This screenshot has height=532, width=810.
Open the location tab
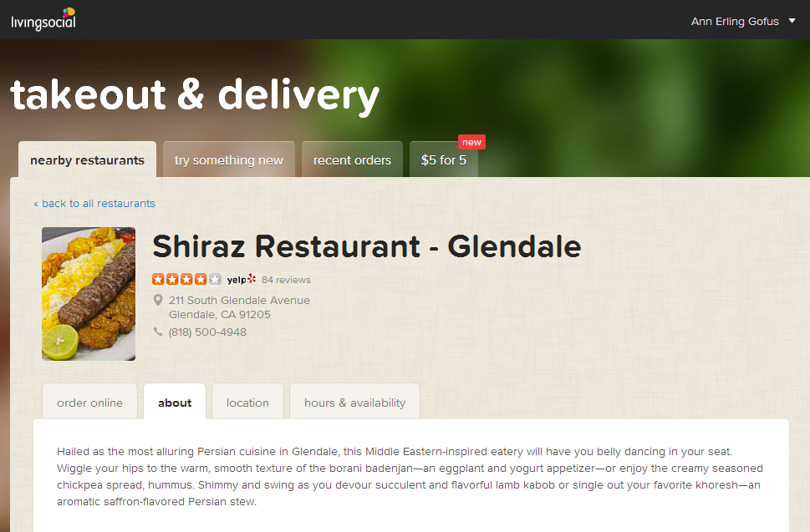(247, 403)
